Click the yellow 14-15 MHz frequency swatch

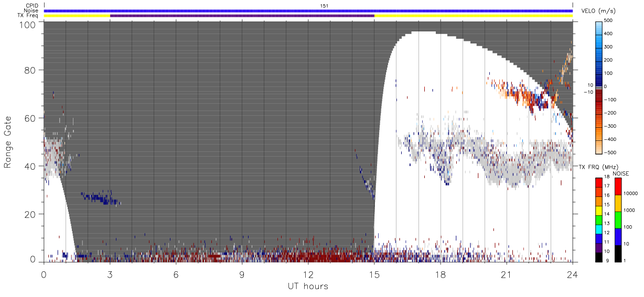[599, 211]
